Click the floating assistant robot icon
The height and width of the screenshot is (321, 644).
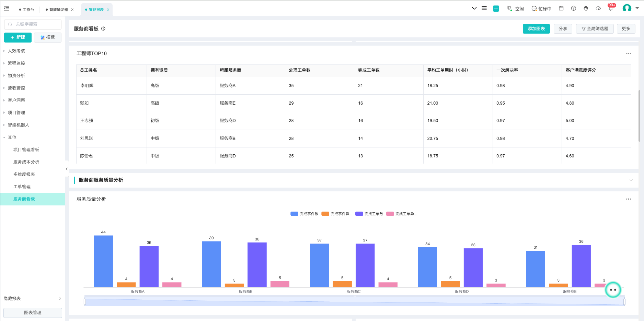pos(613,290)
